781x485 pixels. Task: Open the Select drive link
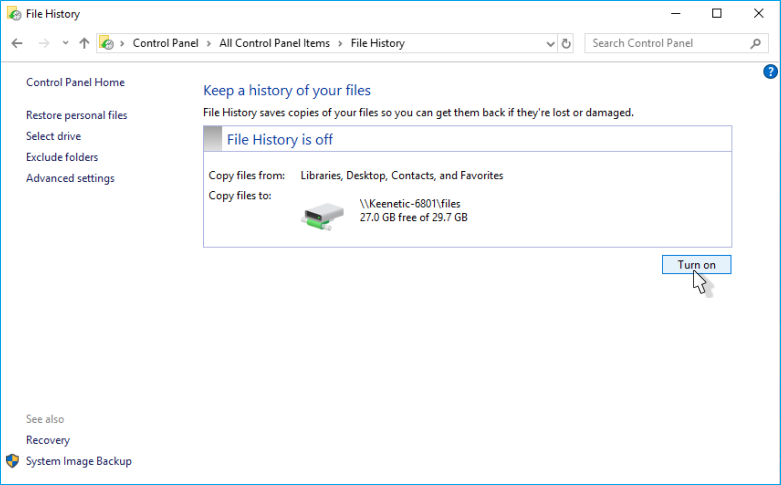coord(53,137)
